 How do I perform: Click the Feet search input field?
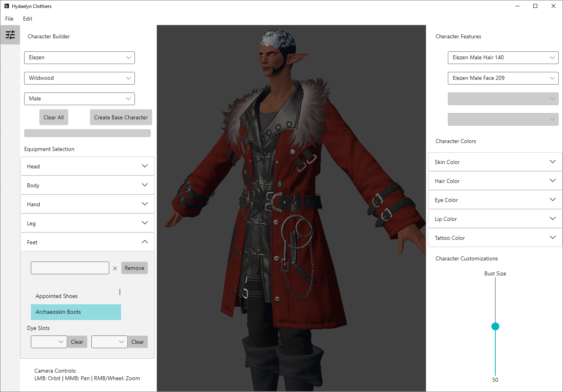[x=70, y=268]
